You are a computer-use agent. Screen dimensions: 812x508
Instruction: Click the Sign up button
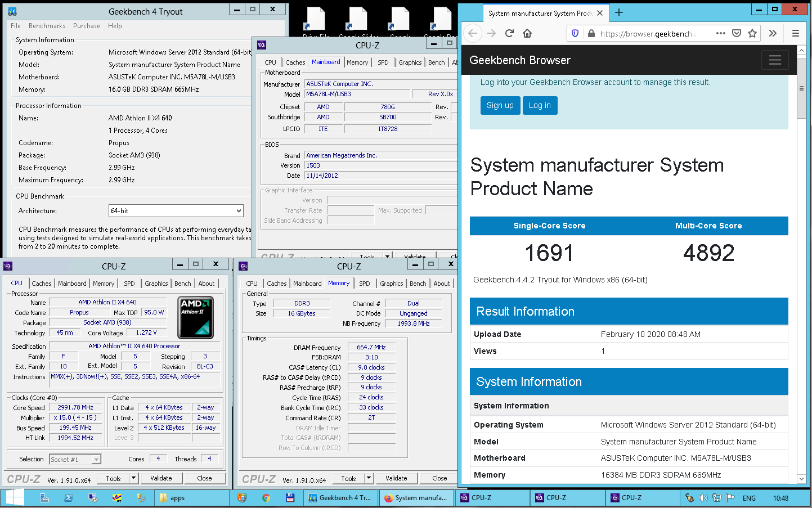500,105
